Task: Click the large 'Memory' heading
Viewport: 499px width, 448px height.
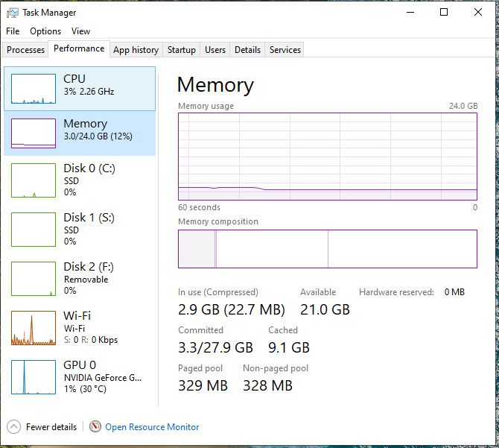Action: pos(215,85)
